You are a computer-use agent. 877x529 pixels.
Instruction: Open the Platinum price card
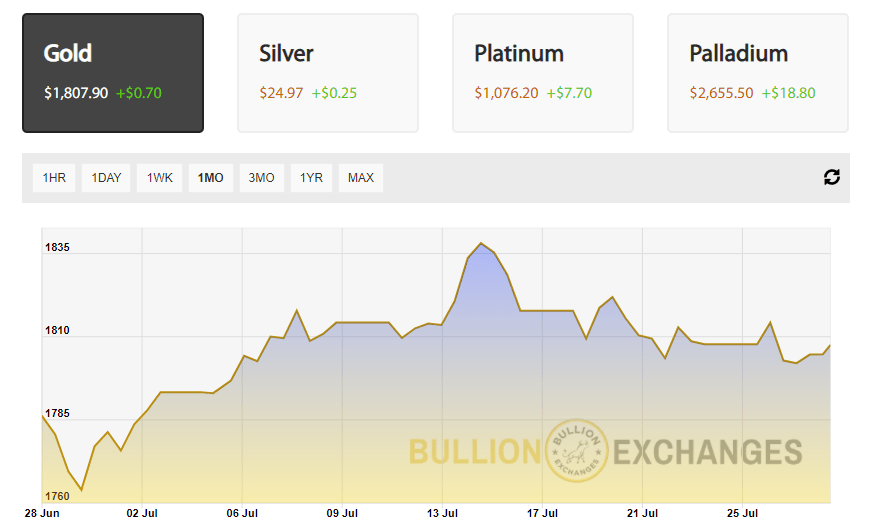coord(542,73)
